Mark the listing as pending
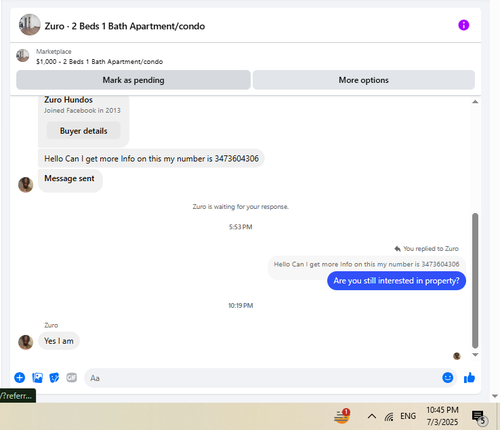 point(133,80)
